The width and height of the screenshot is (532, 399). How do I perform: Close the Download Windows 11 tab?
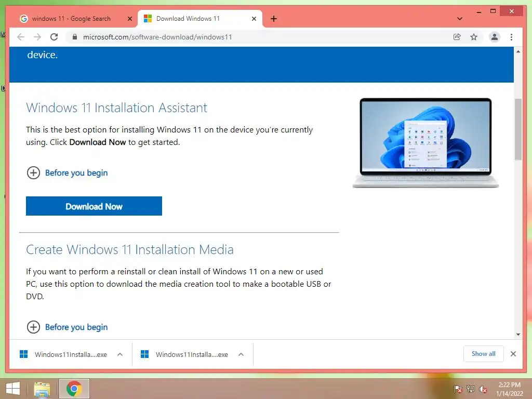pyautogui.click(x=254, y=19)
